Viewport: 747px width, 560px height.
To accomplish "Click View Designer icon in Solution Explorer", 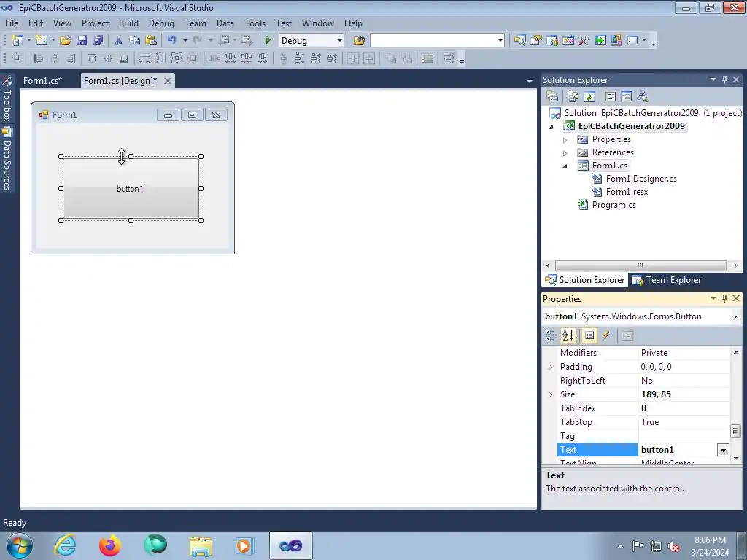I will tap(627, 97).
